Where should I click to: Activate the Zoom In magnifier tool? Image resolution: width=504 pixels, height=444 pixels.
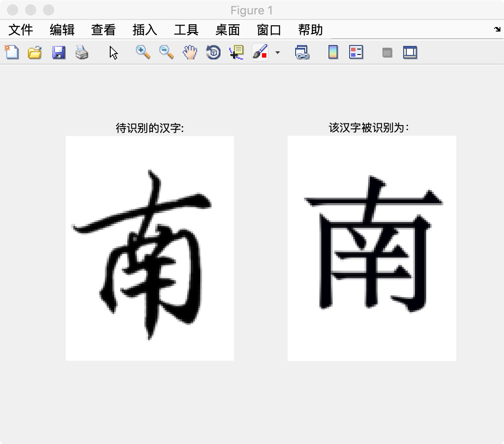[x=143, y=52]
